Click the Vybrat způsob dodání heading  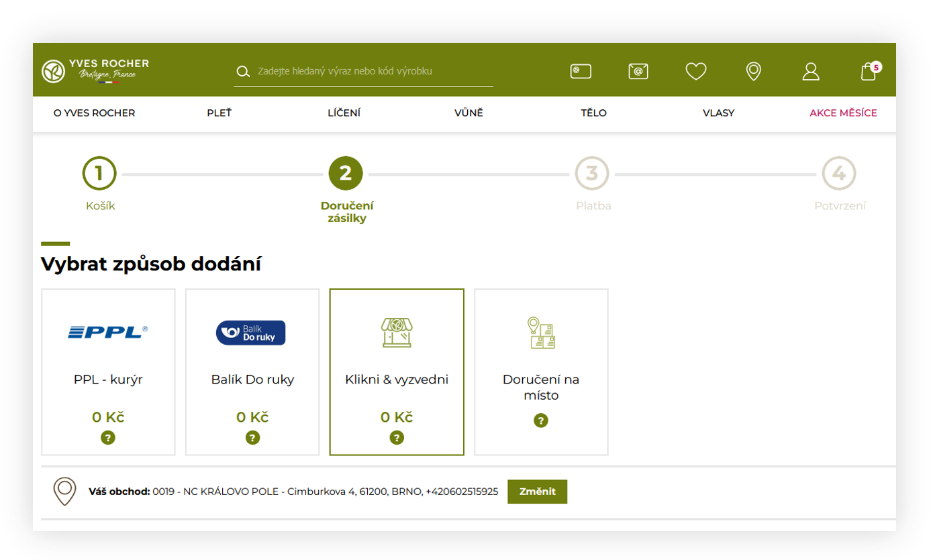point(151,264)
